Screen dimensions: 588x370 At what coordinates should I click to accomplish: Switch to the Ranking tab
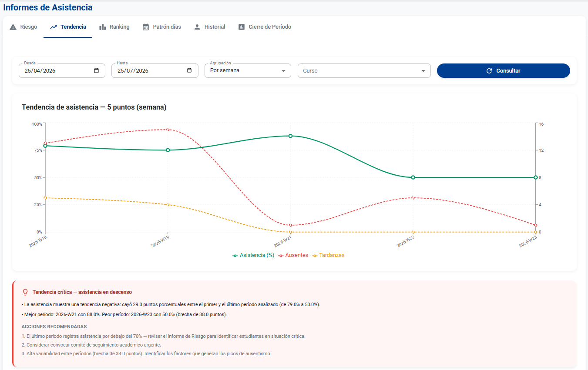click(x=114, y=27)
